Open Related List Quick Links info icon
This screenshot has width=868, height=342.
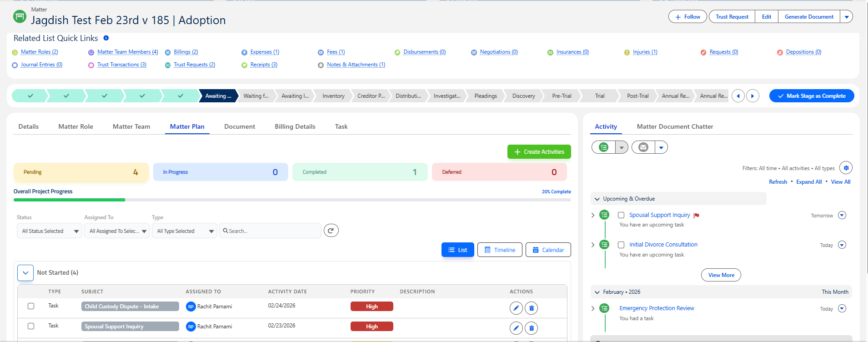[x=106, y=38]
